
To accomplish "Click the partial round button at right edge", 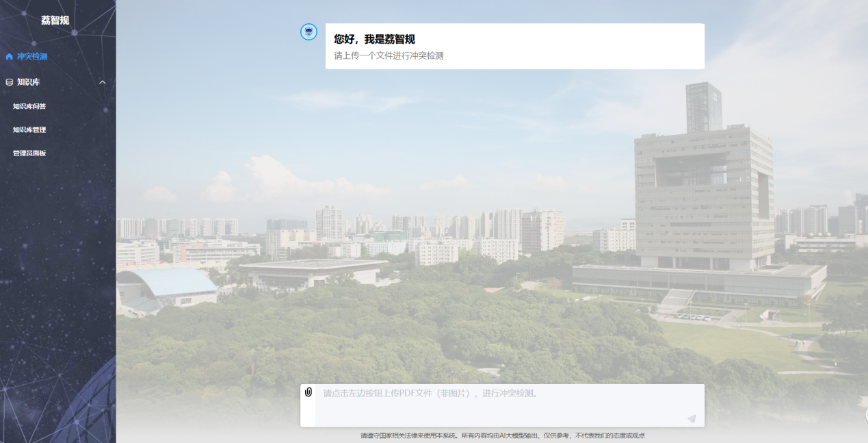I will (865, 414).
